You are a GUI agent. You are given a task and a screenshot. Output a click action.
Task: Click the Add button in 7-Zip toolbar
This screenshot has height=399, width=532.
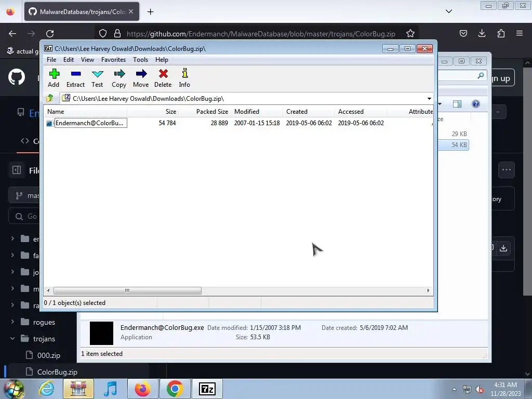tap(54, 78)
